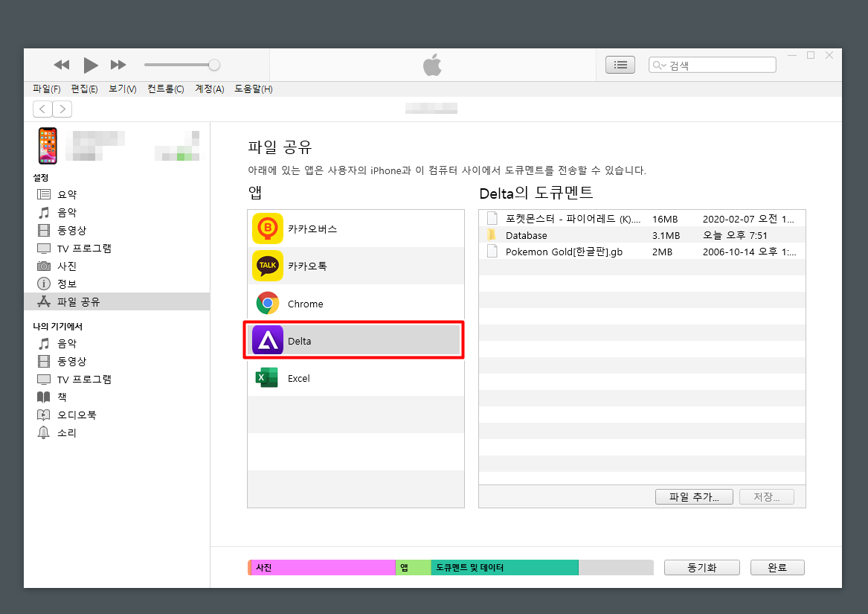
Task: Open the 계정(A) menu
Action: point(209,89)
